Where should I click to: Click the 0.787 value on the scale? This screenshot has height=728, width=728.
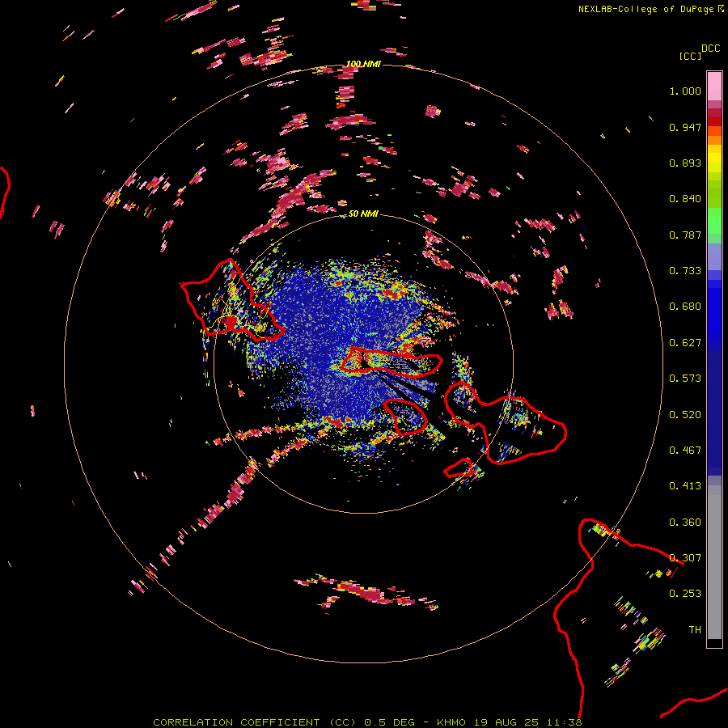click(x=685, y=235)
